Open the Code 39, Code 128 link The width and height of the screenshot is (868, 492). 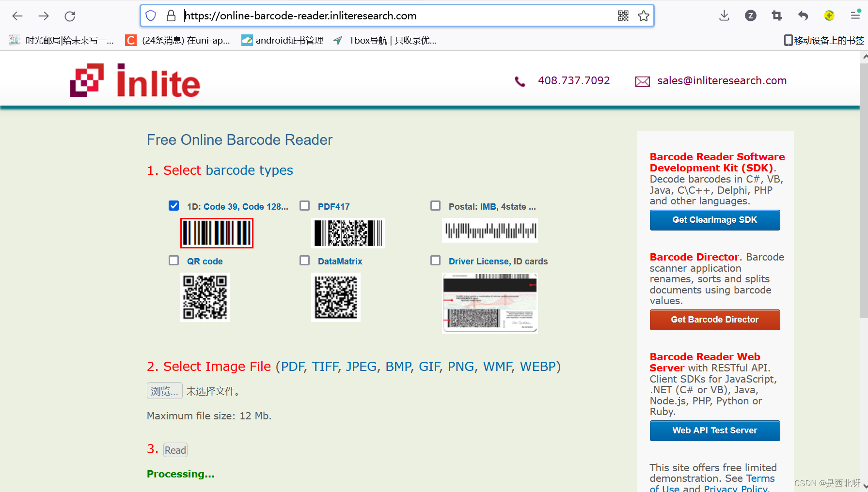[x=246, y=207]
